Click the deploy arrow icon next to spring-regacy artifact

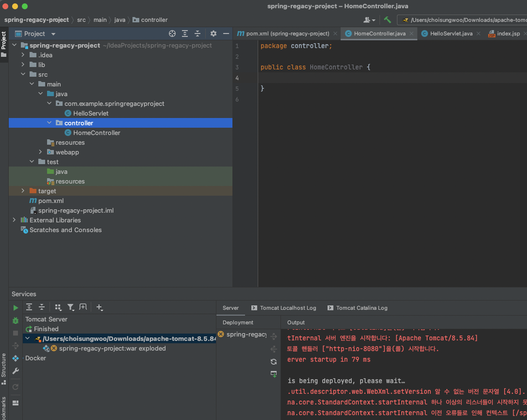(x=274, y=336)
